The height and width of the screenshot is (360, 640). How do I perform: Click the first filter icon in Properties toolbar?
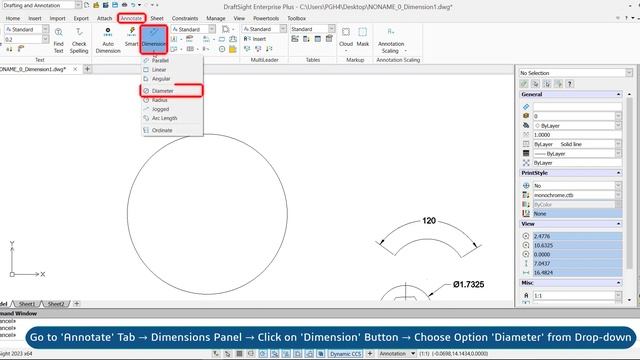click(x=524, y=84)
